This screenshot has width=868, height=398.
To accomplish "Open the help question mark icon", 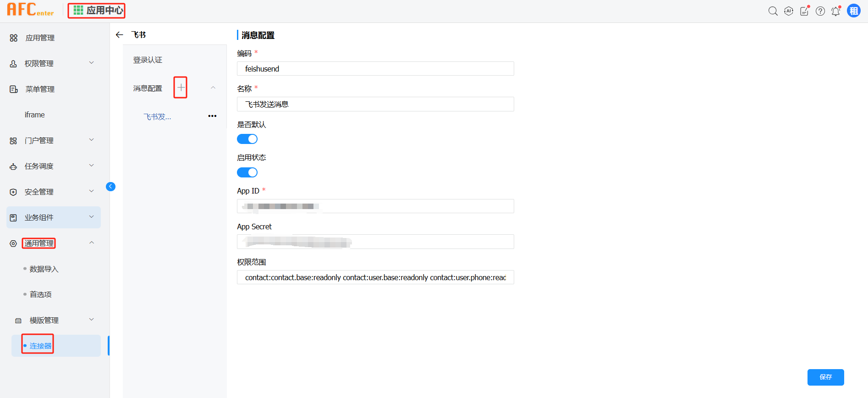I will pos(820,11).
